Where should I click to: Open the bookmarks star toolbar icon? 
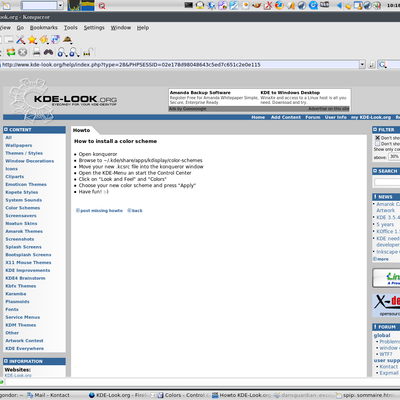(x=32, y=40)
